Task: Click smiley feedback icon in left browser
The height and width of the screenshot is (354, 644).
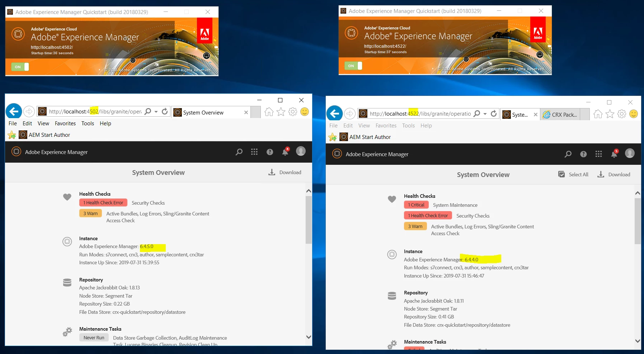Action: pos(305,112)
